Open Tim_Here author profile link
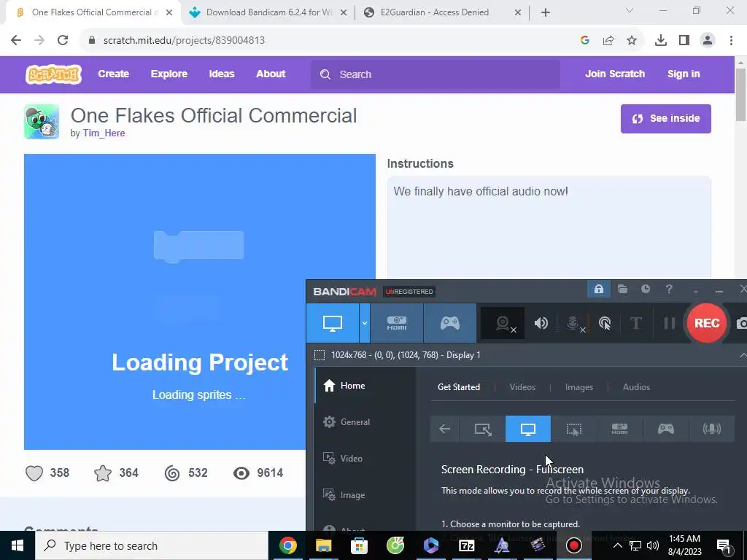This screenshot has height=560, width=747. coord(104,133)
